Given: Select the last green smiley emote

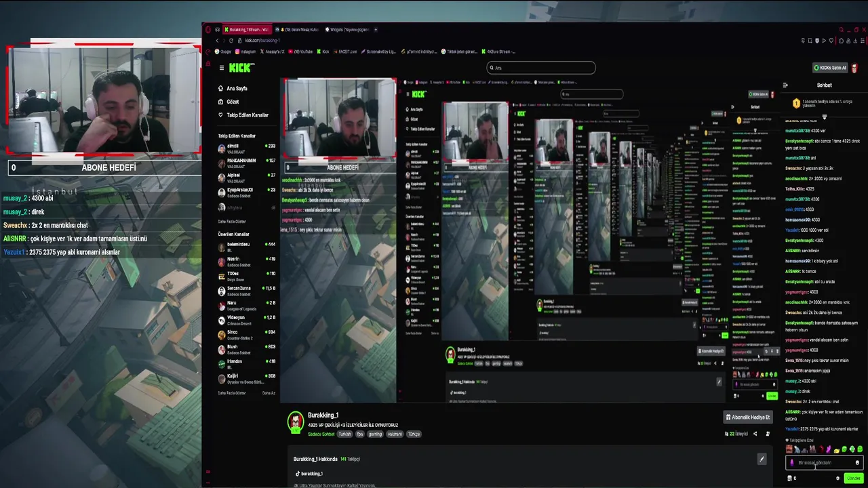Looking at the screenshot, I should point(860,449).
